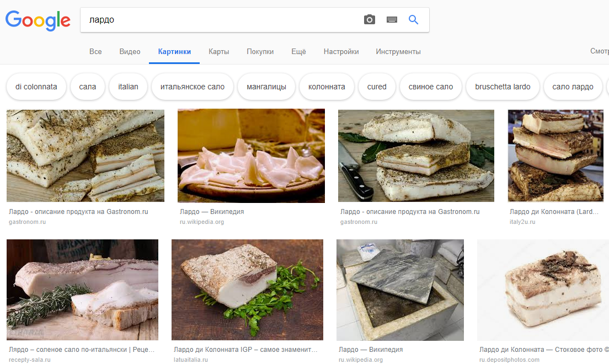
Task: Open recepty-sala.ru image with rosemary sprig
Action: pyautogui.click(x=82, y=290)
